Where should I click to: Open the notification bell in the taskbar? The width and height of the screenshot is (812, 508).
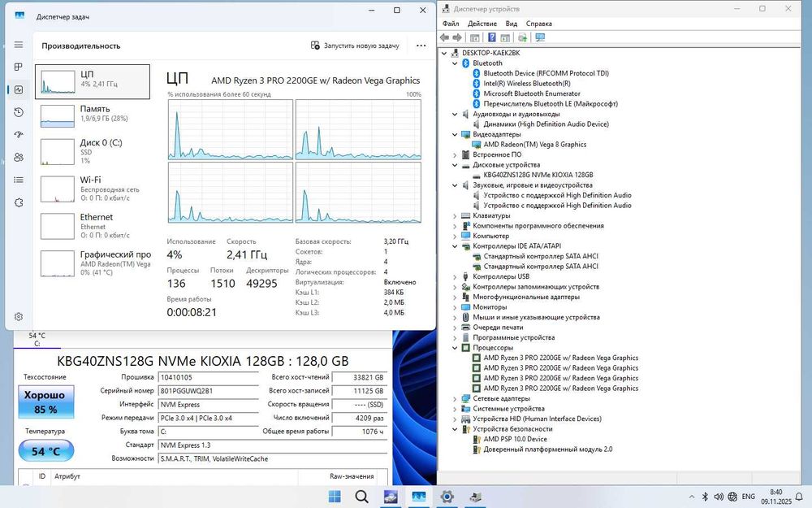point(799,497)
